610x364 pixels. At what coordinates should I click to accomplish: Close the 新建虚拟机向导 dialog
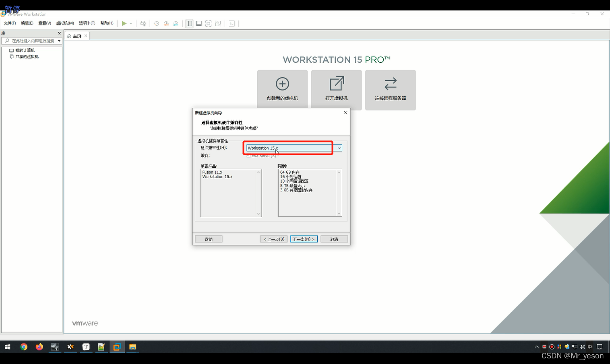tap(345, 113)
